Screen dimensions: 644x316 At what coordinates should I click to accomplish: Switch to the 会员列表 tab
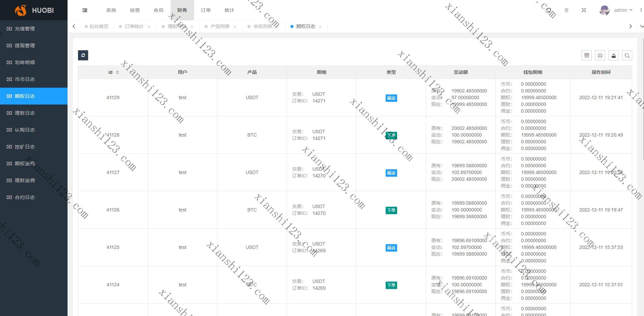coord(263,26)
